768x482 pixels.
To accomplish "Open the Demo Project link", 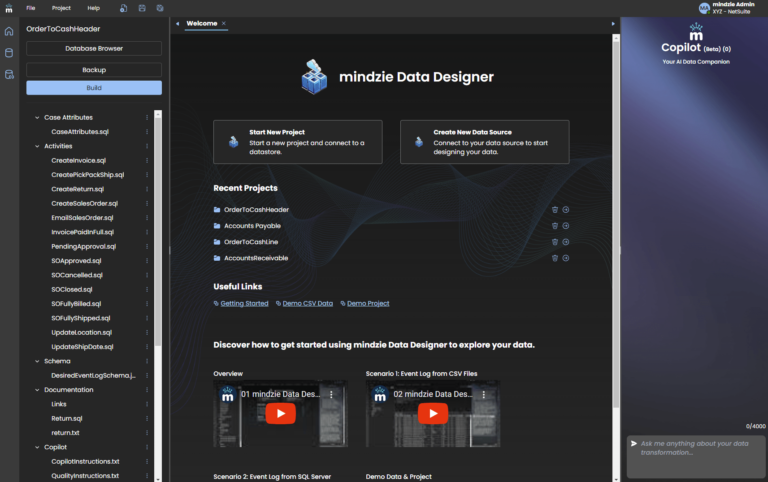I will click(x=368, y=304).
